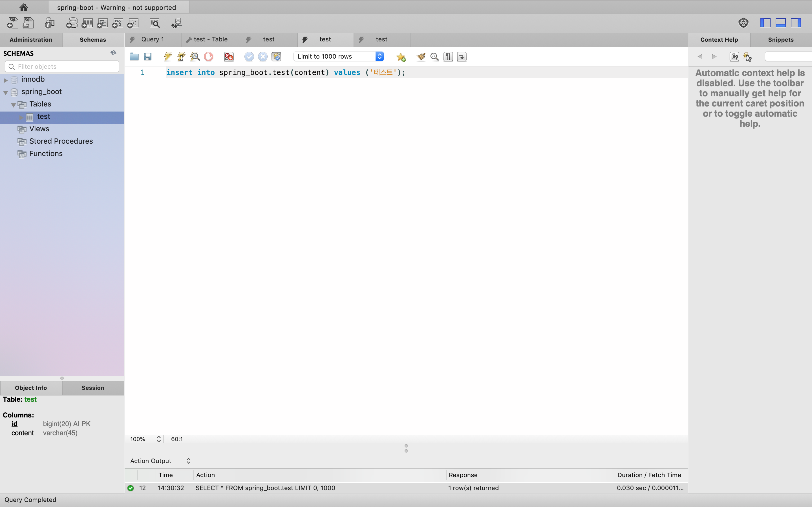This screenshot has height=507, width=812.
Task: Switch to the Administration tab
Action: point(31,39)
